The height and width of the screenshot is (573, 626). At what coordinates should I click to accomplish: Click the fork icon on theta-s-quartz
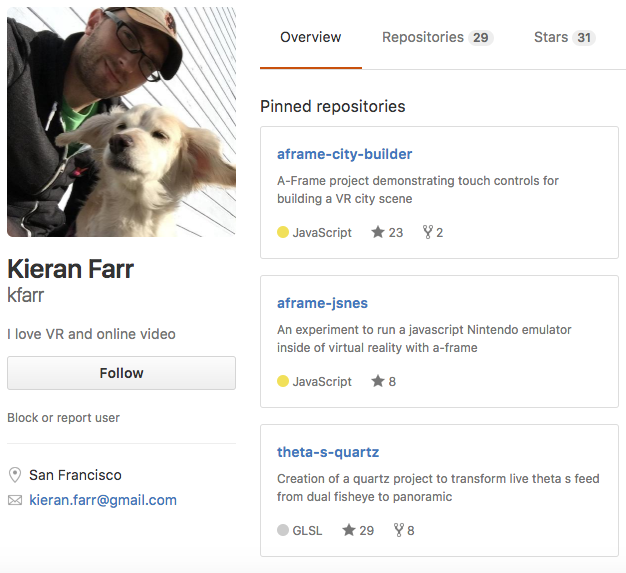(x=398, y=530)
